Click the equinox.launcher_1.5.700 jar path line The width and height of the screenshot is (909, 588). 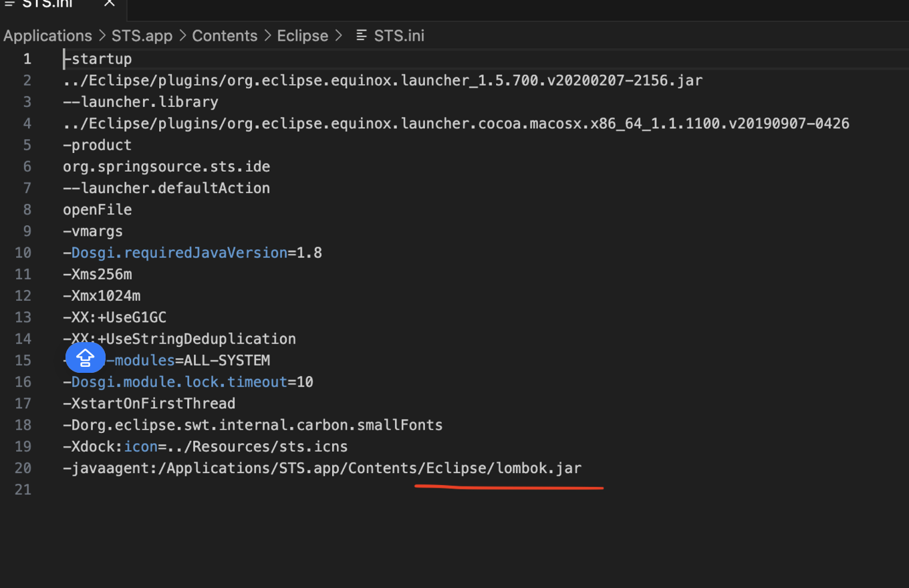tap(382, 80)
